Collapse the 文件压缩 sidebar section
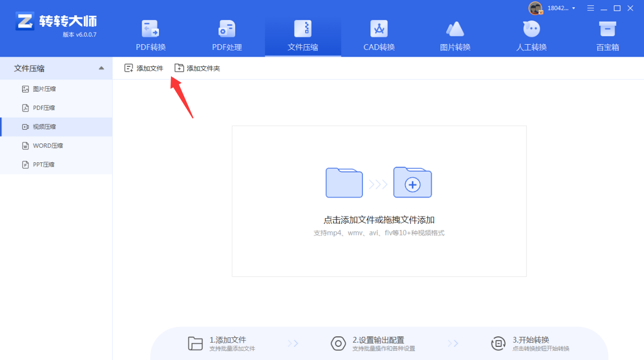This screenshot has width=644, height=360. [101, 68]
